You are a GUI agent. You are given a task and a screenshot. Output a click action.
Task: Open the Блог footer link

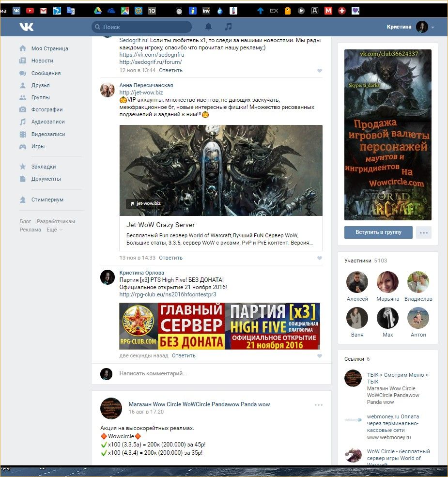pos(25,221)
